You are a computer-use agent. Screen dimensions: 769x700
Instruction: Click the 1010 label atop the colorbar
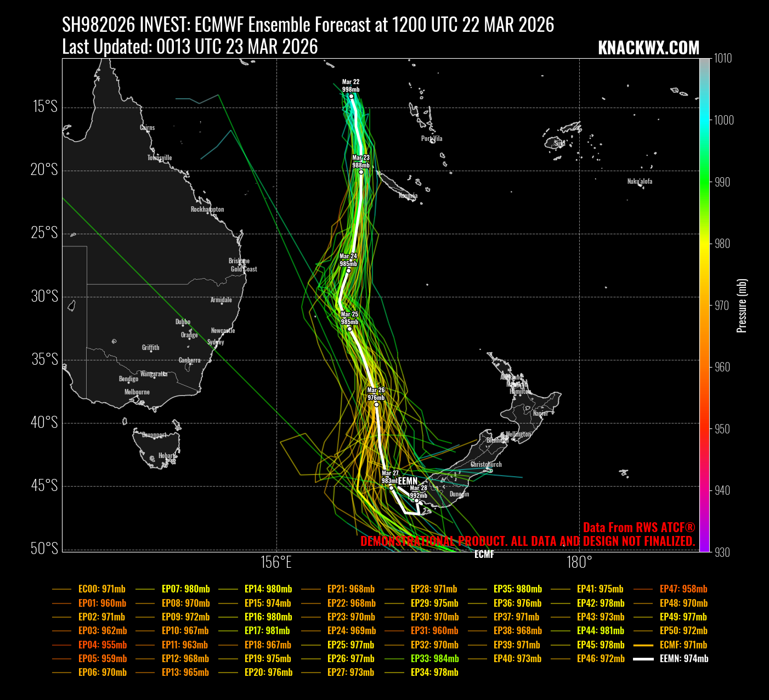(722, 58)
